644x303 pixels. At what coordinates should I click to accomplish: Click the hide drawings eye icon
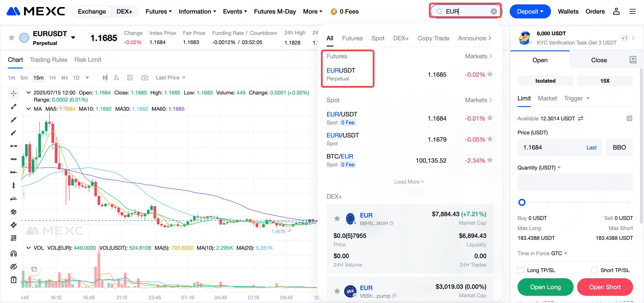tap(14, 267)
